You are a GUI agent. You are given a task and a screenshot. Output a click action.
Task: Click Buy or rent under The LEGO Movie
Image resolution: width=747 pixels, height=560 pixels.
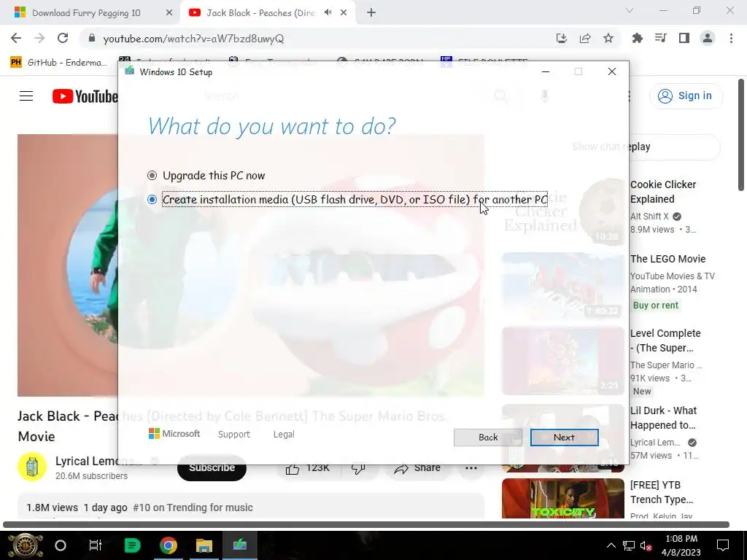point(656,306)
